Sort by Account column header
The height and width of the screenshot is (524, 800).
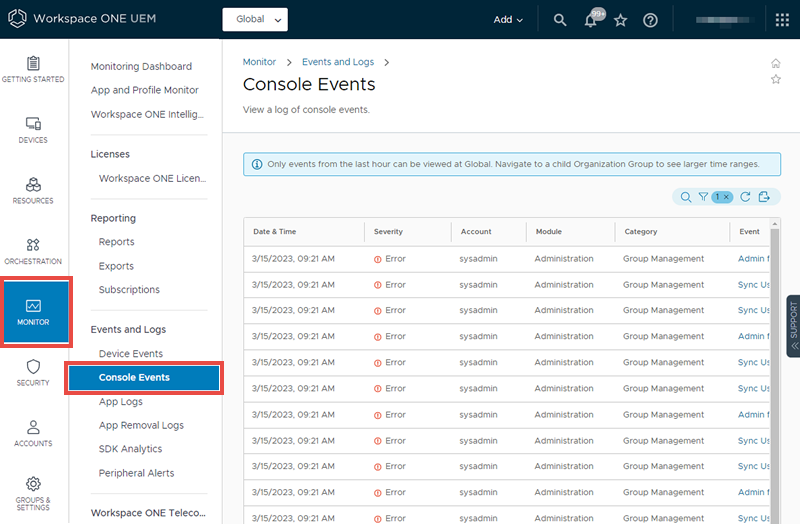coord(476,232)
